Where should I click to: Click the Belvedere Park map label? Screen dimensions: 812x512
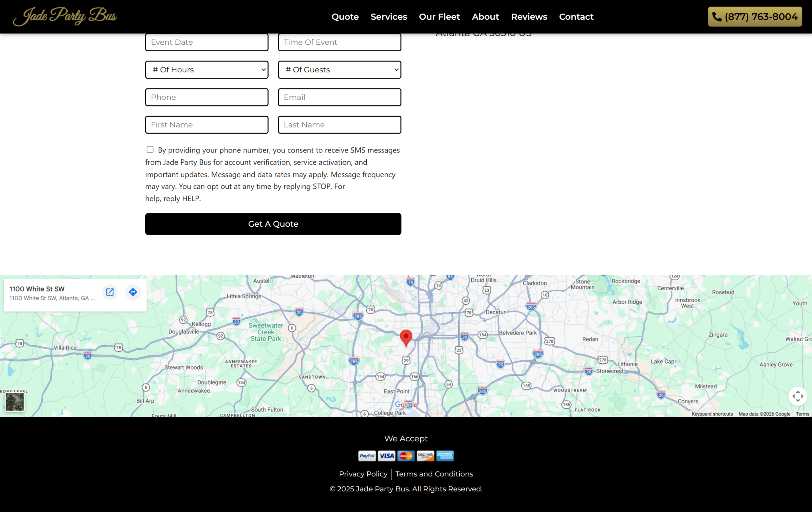coord(518,333)
